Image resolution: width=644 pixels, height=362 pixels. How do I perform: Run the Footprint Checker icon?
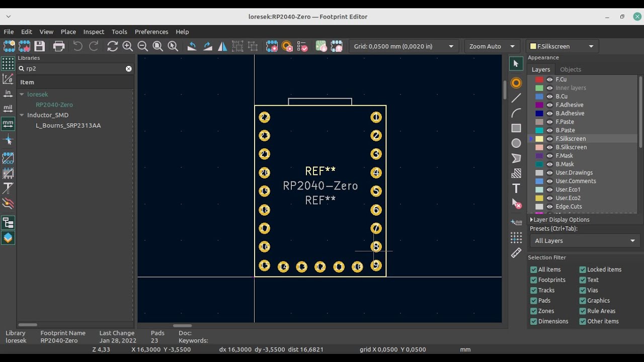point(302,46)
